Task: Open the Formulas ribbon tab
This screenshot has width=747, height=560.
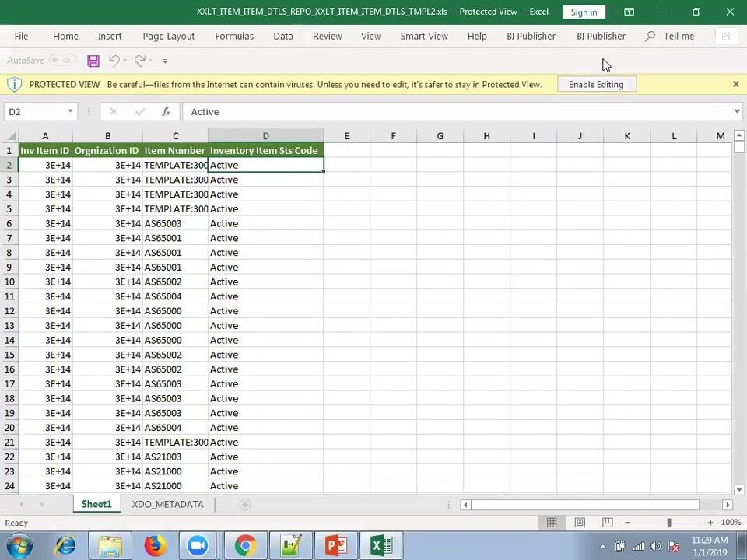Action: (234, 37)
